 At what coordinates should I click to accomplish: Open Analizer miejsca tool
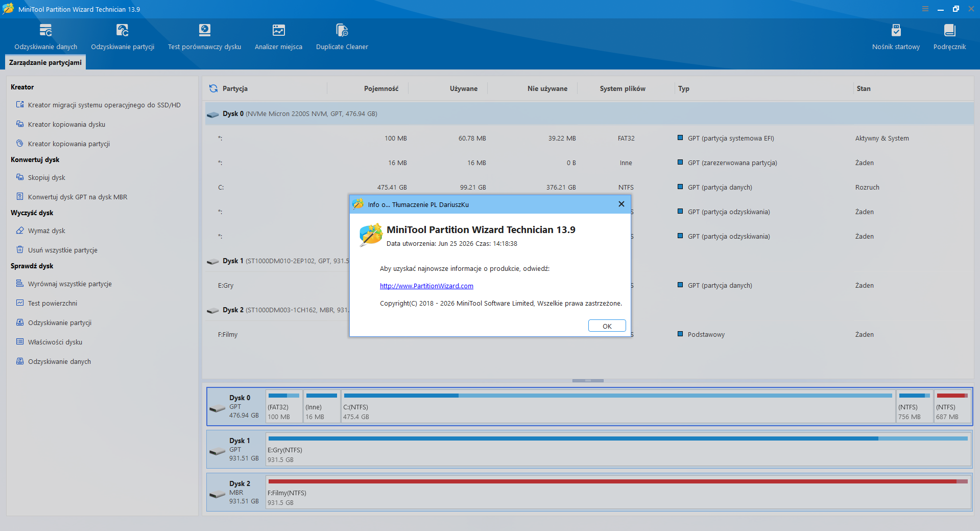click(278, 31)
